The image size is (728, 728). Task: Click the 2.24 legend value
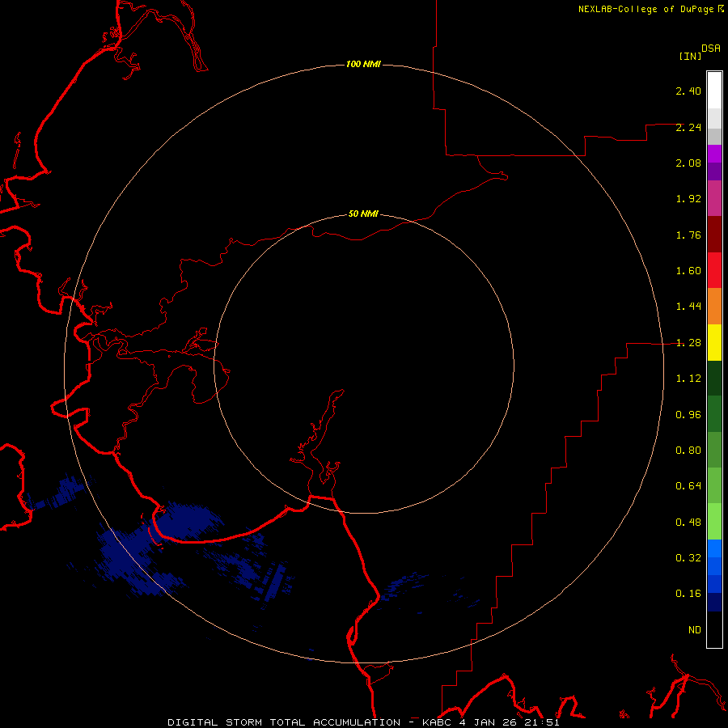(688, 127)
